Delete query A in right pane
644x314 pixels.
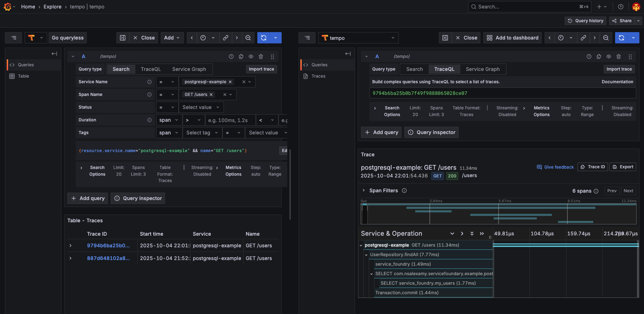click(619, 56)
